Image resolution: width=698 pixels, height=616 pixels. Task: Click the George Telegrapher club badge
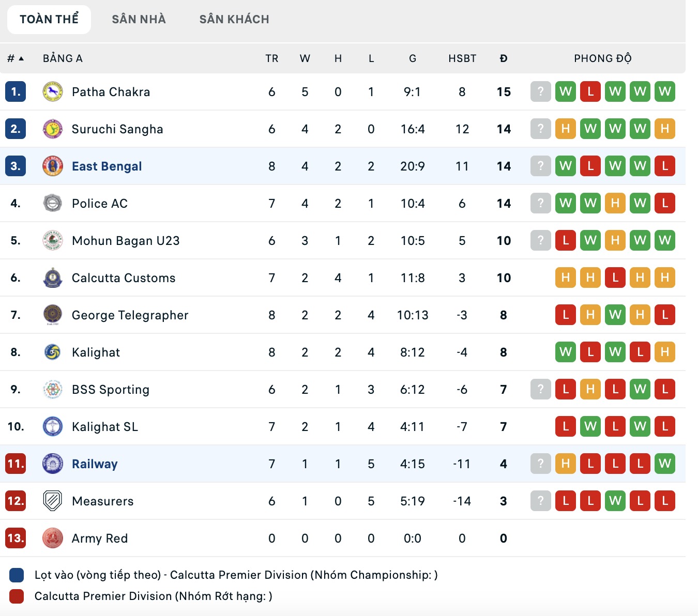coord(52,315)
